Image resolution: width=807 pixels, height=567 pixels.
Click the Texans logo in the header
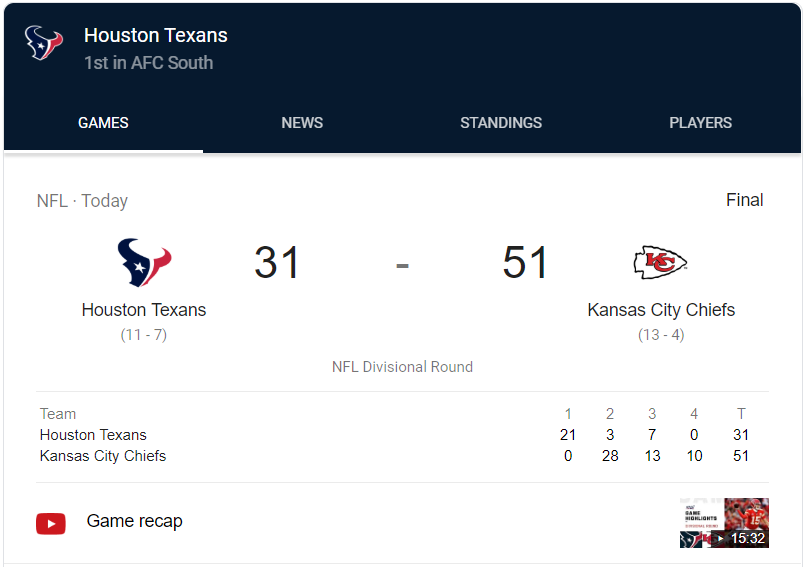(x=44, y=44)
